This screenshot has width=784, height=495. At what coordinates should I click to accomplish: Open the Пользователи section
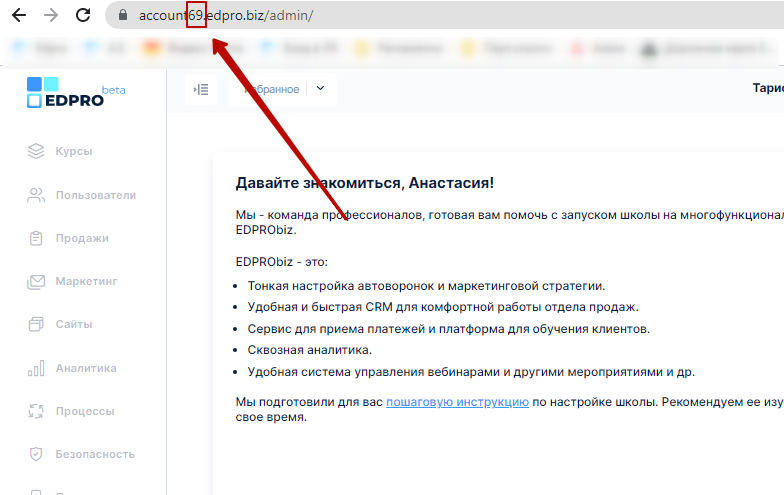click(x=96, y=195)
